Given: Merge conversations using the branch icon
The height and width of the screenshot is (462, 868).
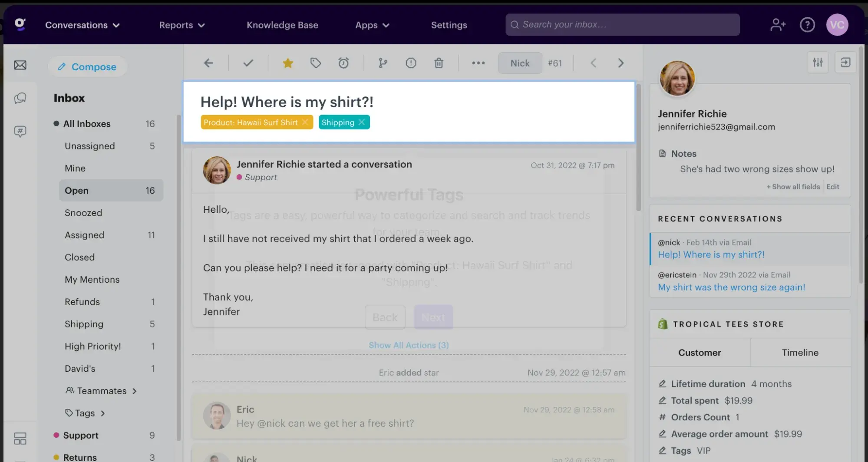Looking at the screenshot, I should tap(382, 63).
